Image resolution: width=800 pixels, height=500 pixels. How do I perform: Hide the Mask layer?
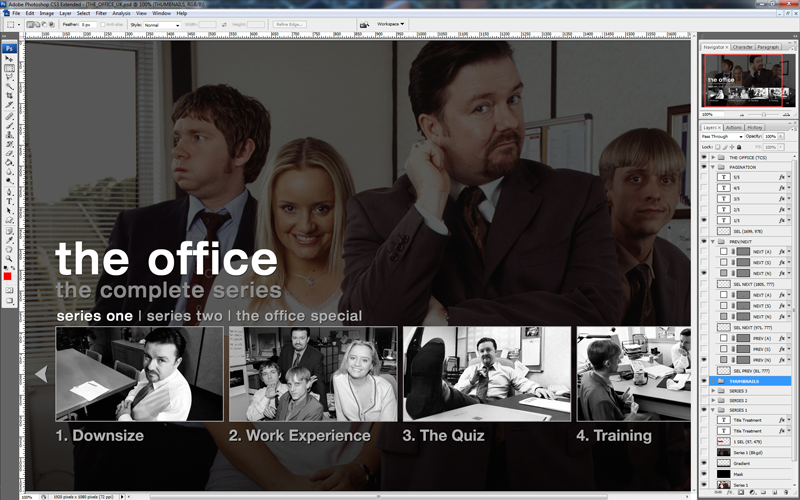click(704, 474)
